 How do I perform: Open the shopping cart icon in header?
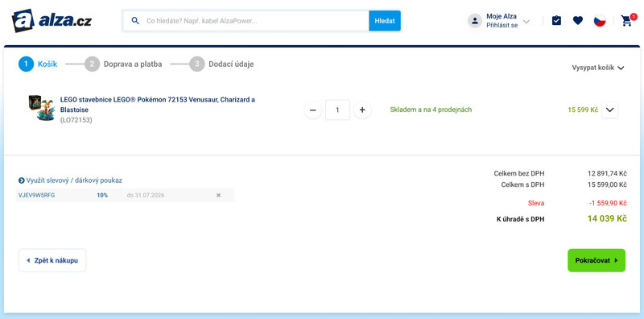click(x=627, y=21)
